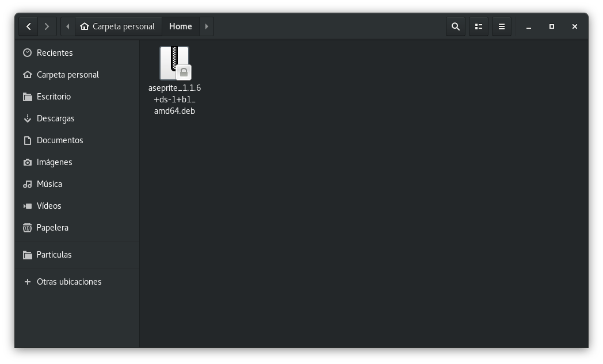The width and height of the screenshot is (603, 364).
Task: Click the Música note icon
Action: pos(27,184)
